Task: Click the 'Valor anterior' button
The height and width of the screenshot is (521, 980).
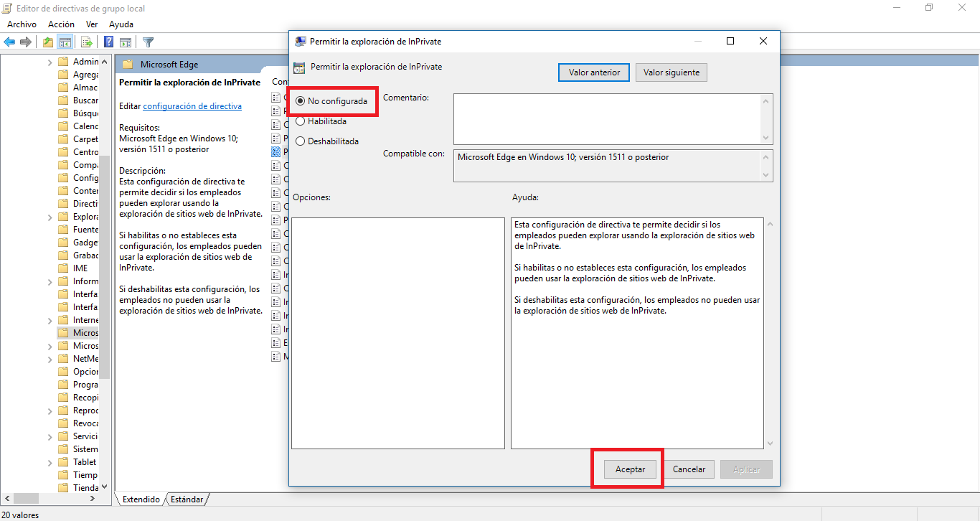Action: 594,72
